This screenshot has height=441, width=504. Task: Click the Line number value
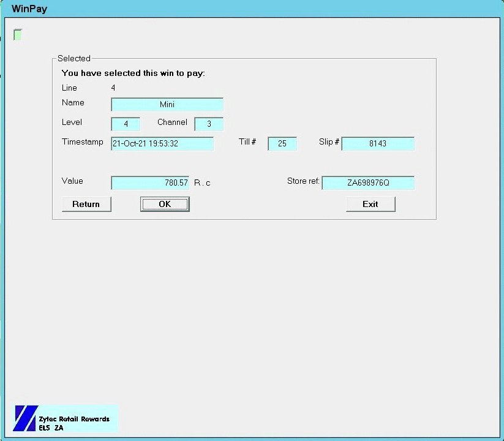[113, 88]
